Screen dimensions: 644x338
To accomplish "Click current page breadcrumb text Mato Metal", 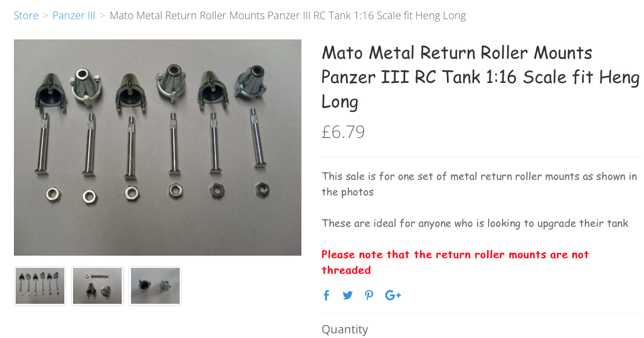I will (x=288, y=16).
